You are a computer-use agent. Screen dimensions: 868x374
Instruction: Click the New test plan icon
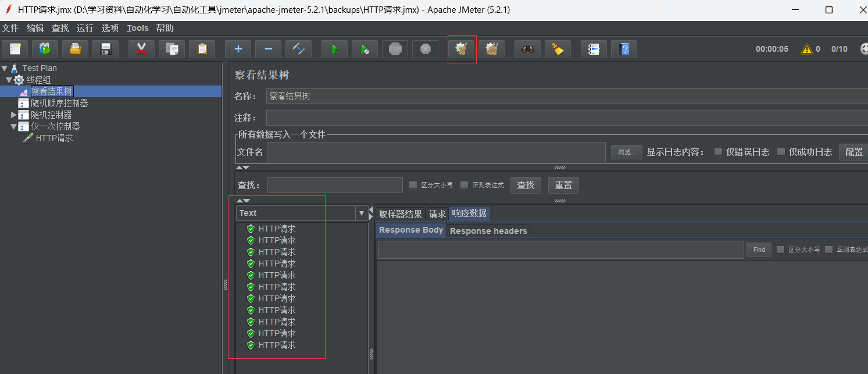pyautogui.click(x=15, y=49)
